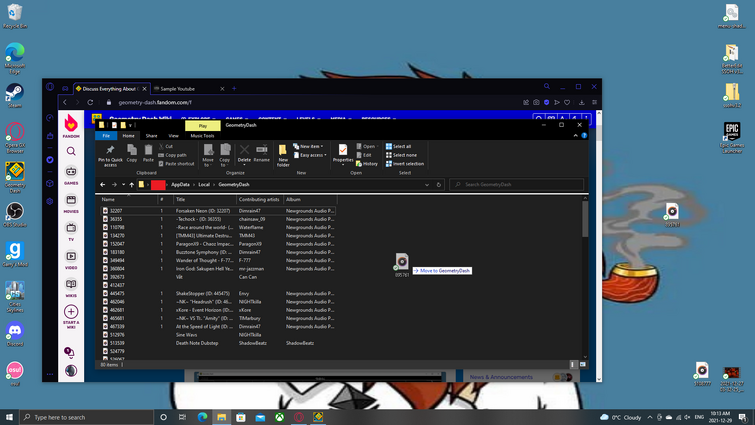Reload the page in Opera GX
Viewport: 755px width, 425px height.
(x=90, y=103)
